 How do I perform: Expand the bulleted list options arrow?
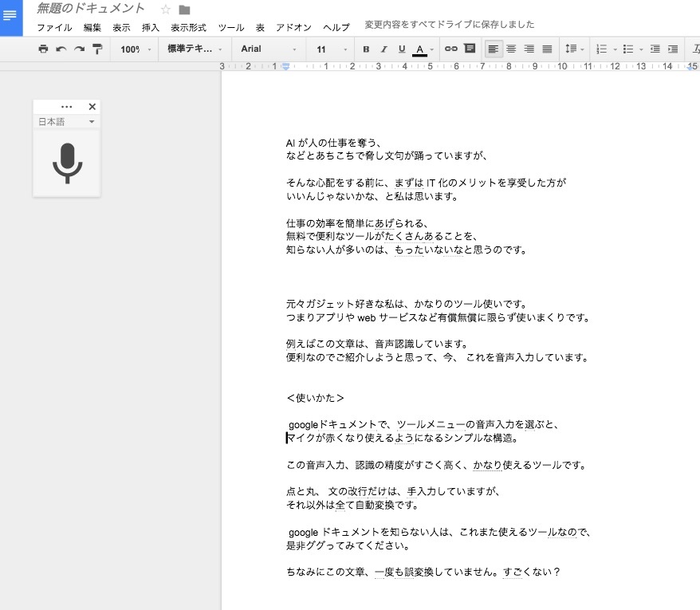pyautogui.click(x=641, y=49)
